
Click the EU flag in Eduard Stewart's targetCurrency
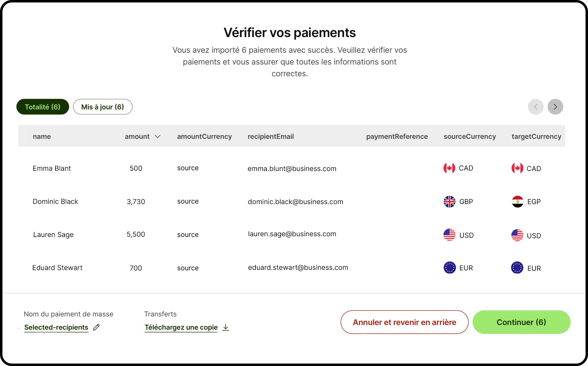tap(517, 268)
